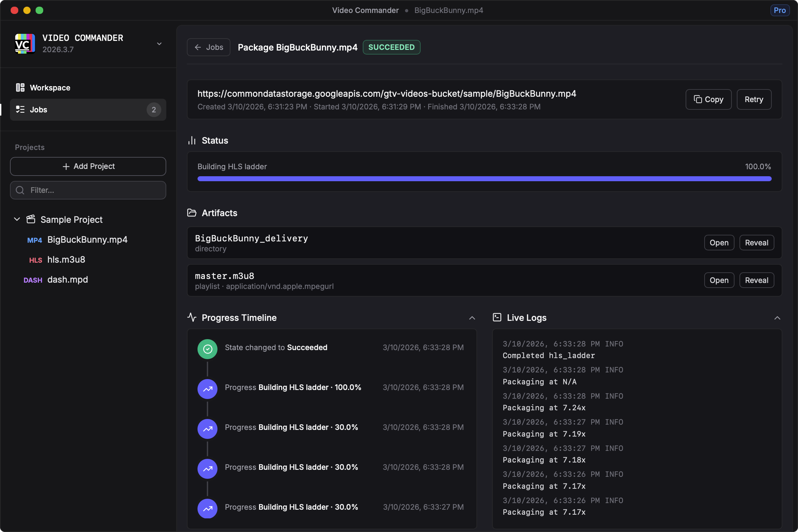The height and width of the screenshot is (532, 798).
Task: Click the bar chart icon beside Status
Action: pos(192,140)
